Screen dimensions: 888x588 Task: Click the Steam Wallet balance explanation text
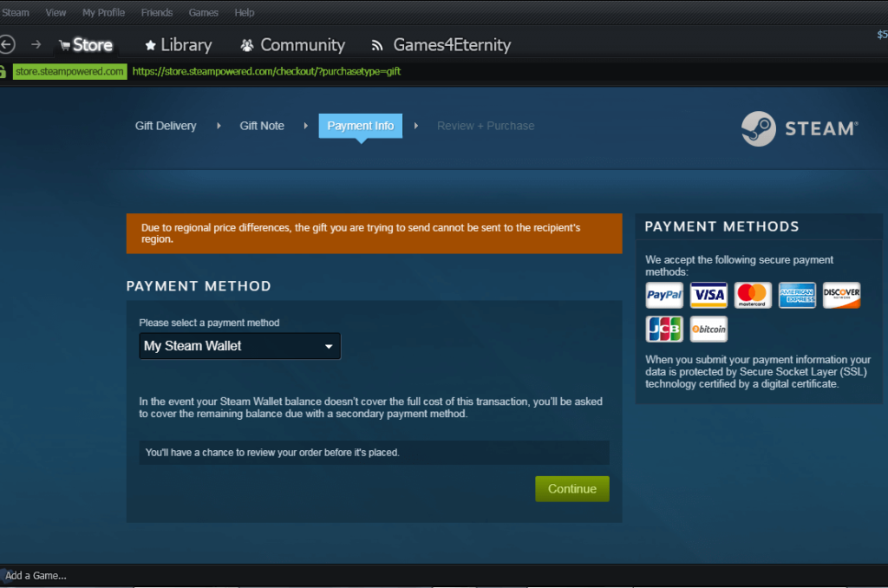coord(371,408)
